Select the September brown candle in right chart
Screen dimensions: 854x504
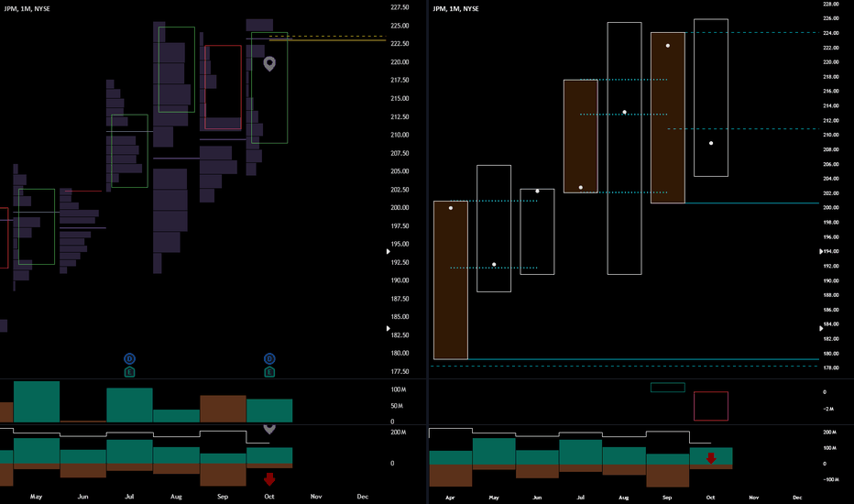(668, 117)
